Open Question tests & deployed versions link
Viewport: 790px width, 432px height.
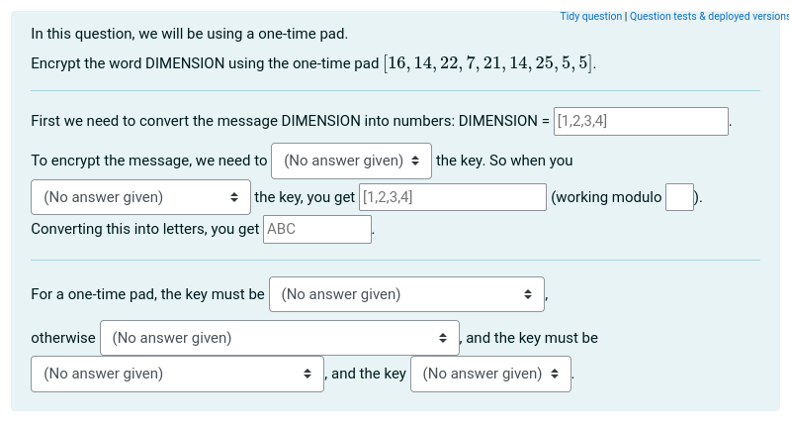pos(709,16)
